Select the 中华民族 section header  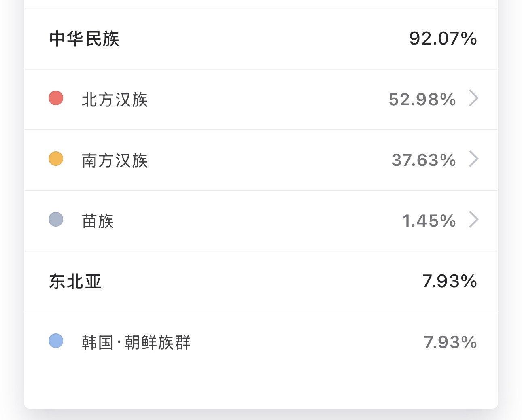[x=84, y=39]
